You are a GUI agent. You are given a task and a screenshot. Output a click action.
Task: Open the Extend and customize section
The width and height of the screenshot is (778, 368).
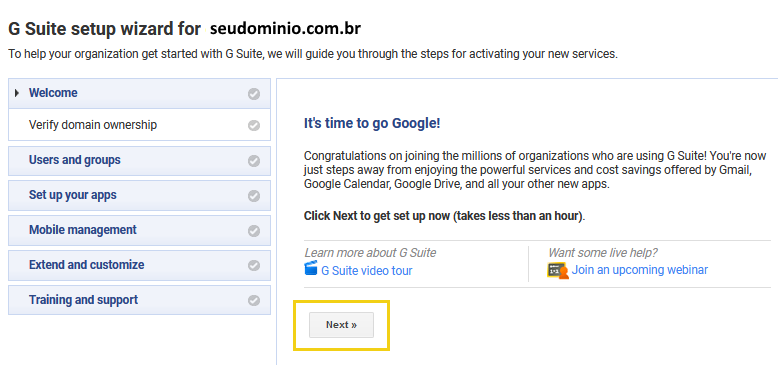139,265
